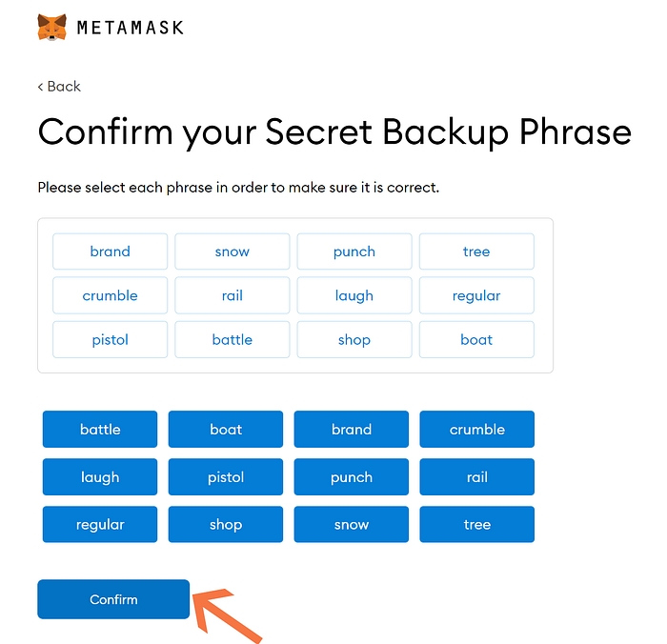This screenshot has width=667, height=644.
Task: Remove 'brand' from the selected phrase box
Action: [x=111, y=252]
